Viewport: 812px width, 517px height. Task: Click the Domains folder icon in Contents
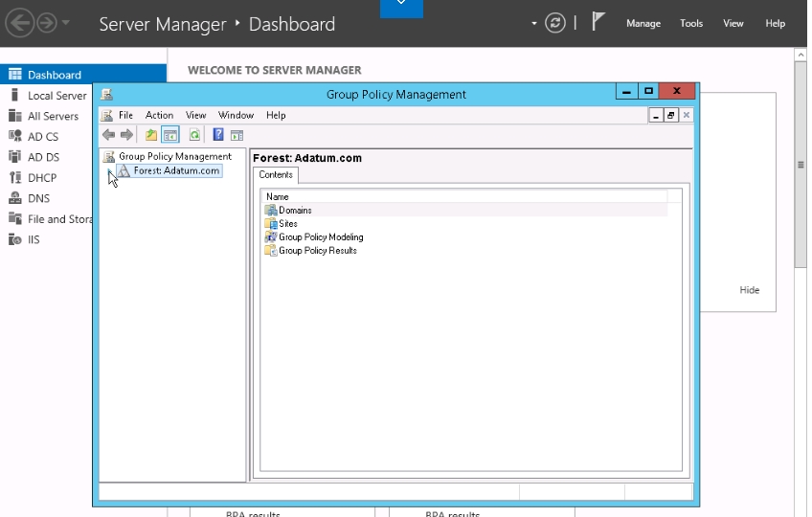(x=271, y=211)
